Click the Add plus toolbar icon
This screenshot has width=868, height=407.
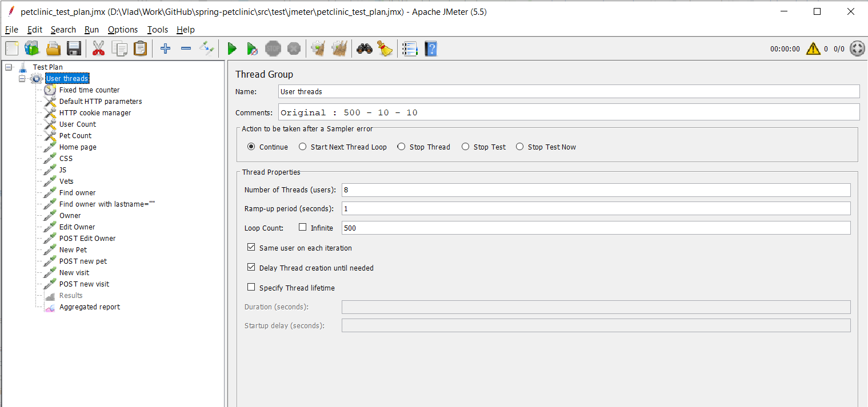point(166,49)
